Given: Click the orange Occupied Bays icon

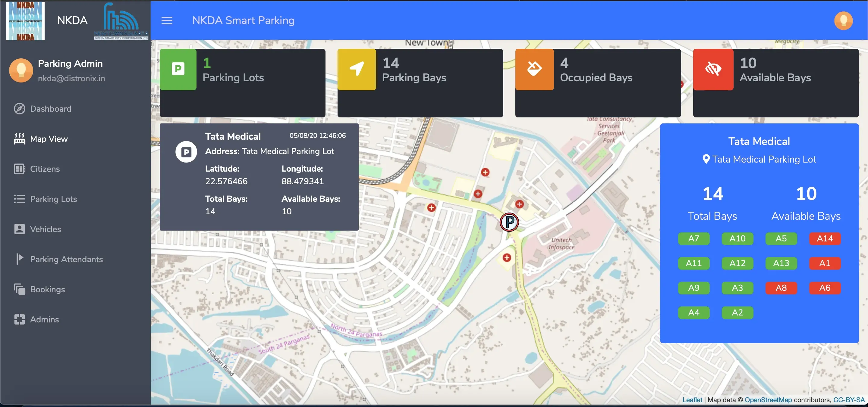Looking at the screenshot, I should 534,69.
